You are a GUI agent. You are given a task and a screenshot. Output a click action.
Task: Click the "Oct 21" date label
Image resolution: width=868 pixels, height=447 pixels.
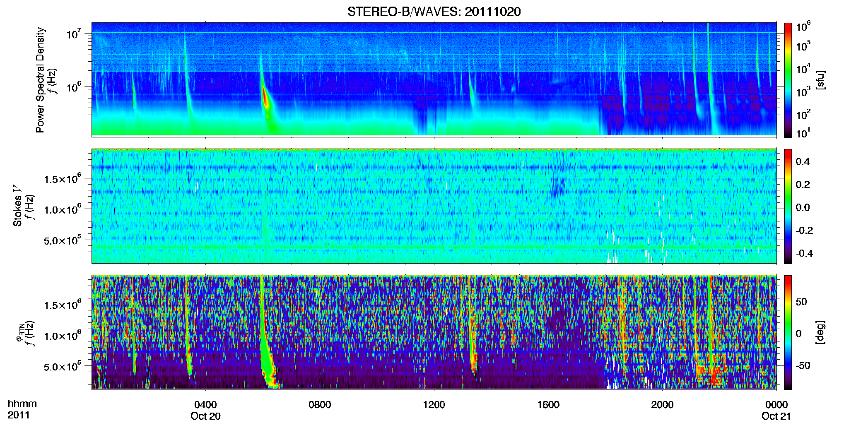pos(776,416)
